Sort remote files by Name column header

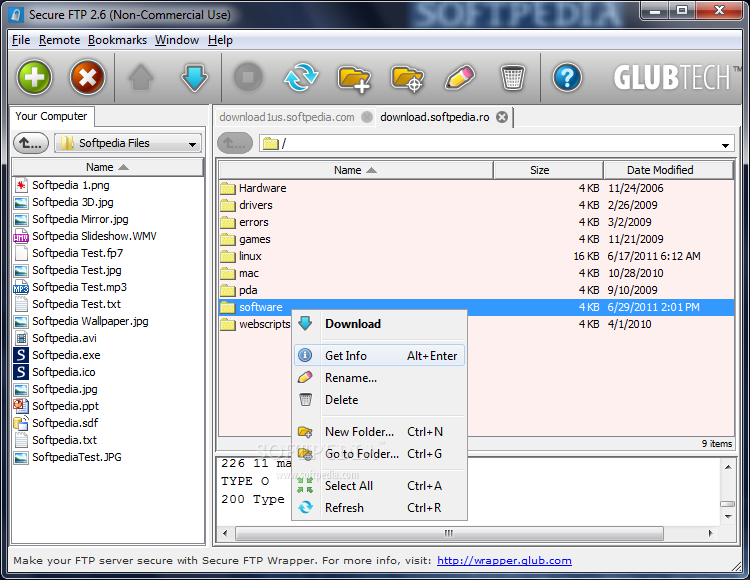[356, 170]
